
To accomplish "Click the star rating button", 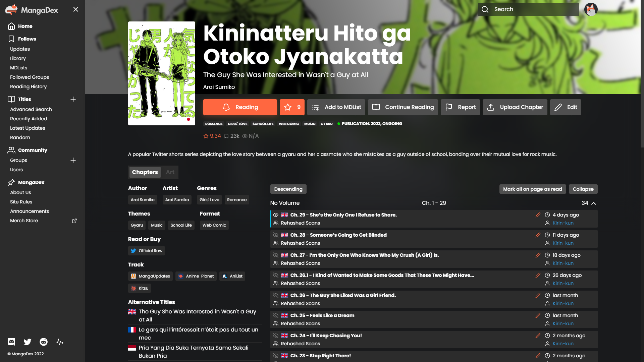I will pos(292,107).
